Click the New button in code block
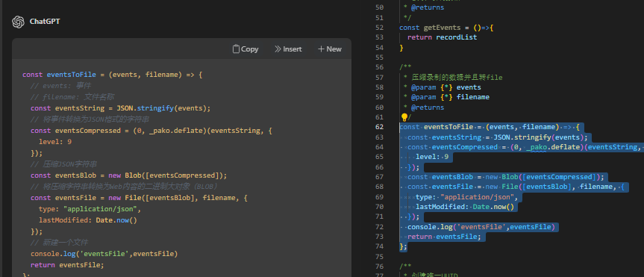644x277 pixels. pos(330,49)
